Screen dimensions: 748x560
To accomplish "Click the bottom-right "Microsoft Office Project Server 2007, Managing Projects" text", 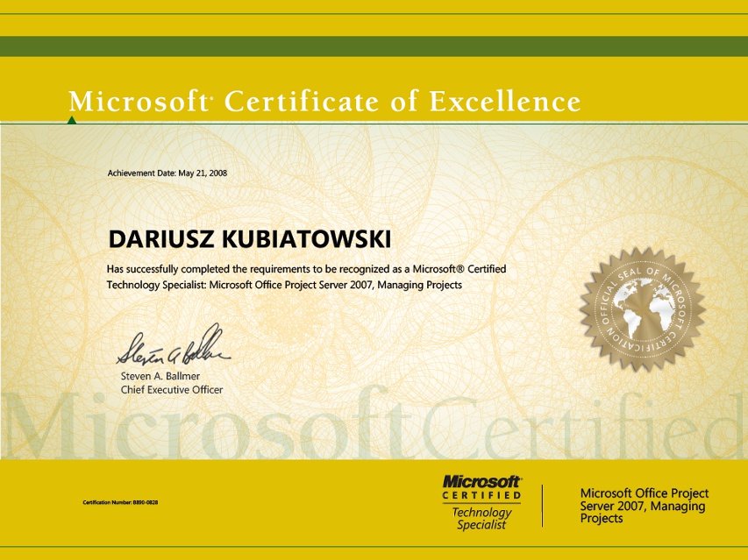I will (644, 506).
